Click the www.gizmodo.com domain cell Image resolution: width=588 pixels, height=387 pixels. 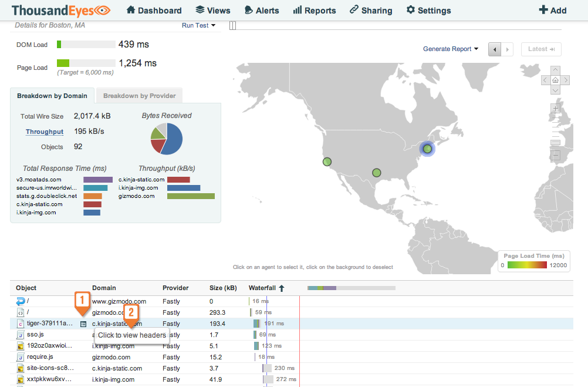point(119,301)
